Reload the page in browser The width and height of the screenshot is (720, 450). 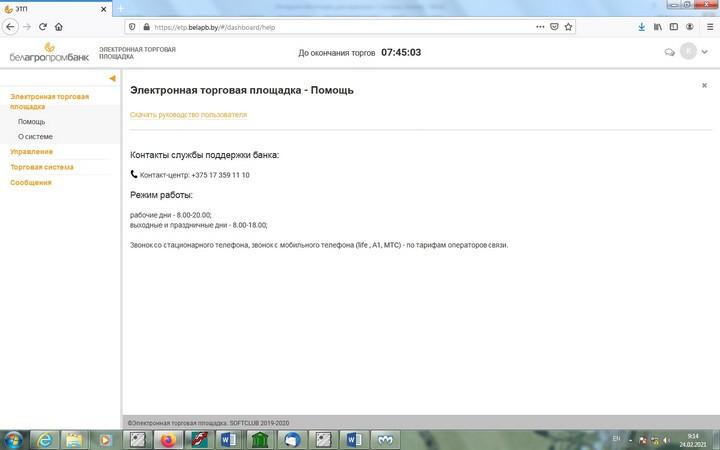[43, 27]
